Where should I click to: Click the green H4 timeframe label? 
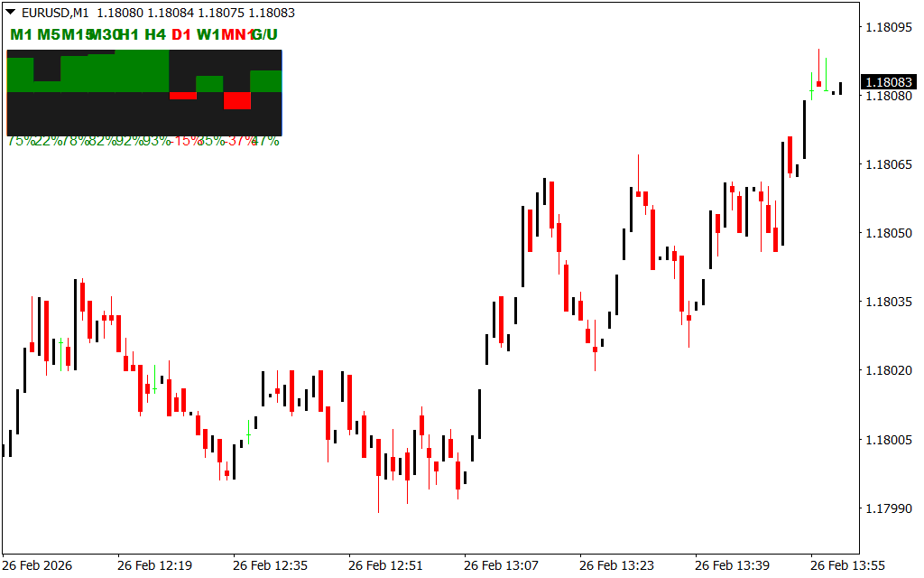coord(155,34)
